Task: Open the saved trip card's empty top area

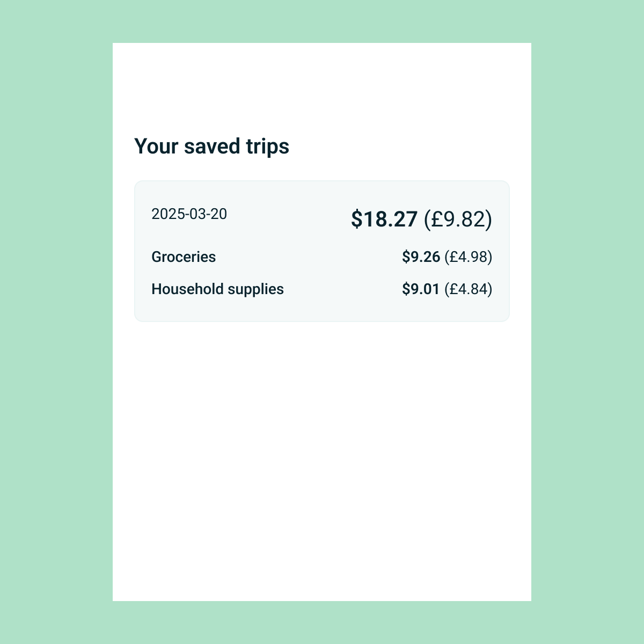Action: (x=290, y=192)
